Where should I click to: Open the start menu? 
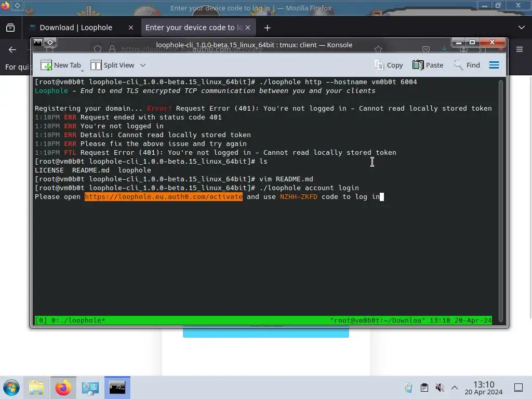click(11, 388)
